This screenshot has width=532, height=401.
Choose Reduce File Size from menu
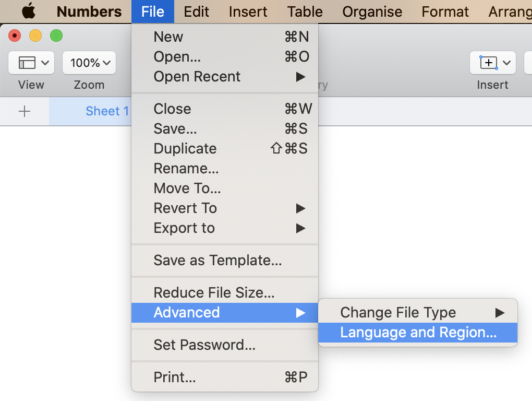tap(214, 293)
